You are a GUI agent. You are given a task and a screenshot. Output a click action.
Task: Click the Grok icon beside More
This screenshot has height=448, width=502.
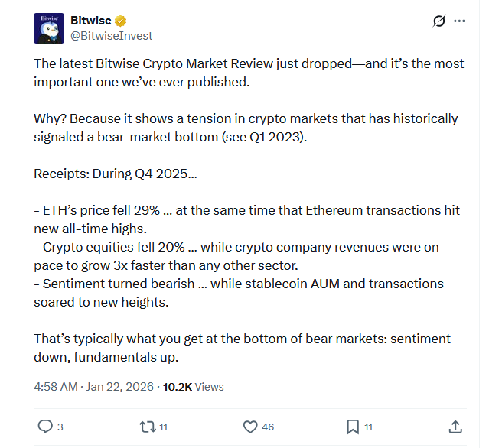(x=438, y=21)
